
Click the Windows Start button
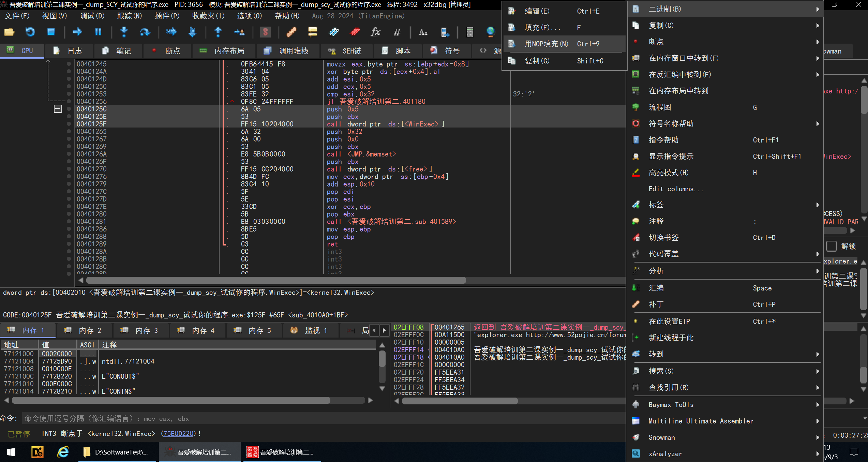tap(11, 452)
